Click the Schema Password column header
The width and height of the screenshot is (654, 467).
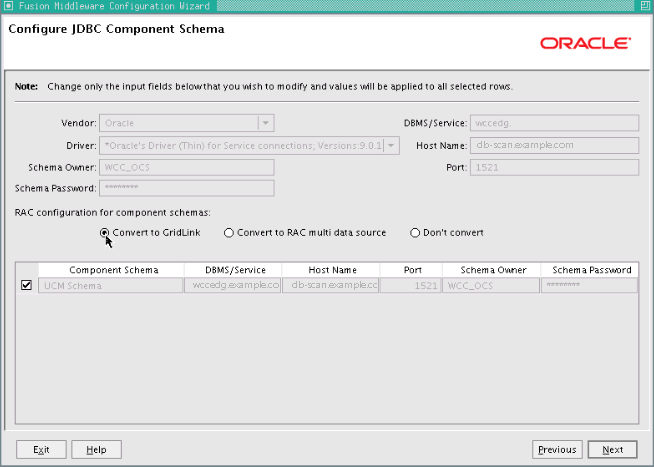[x=589, y=270]
